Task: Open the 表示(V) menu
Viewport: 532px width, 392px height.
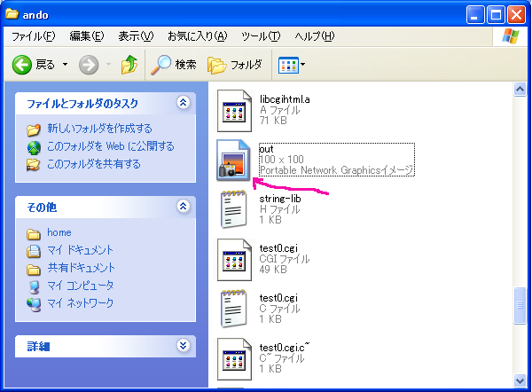Action: tap(136, 36)
